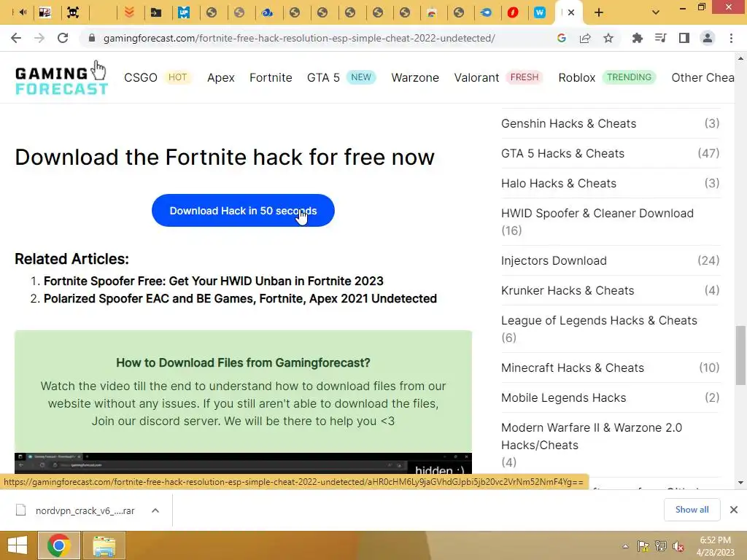Screen dimensions: 747x560
Task: Go back to the previous page
Action: [x=16, y=38]
